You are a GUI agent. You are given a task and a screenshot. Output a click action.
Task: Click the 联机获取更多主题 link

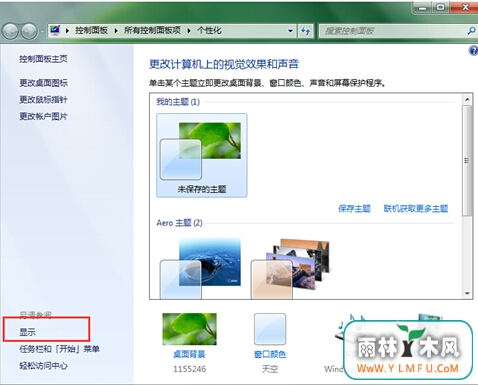tap(416, 209)
